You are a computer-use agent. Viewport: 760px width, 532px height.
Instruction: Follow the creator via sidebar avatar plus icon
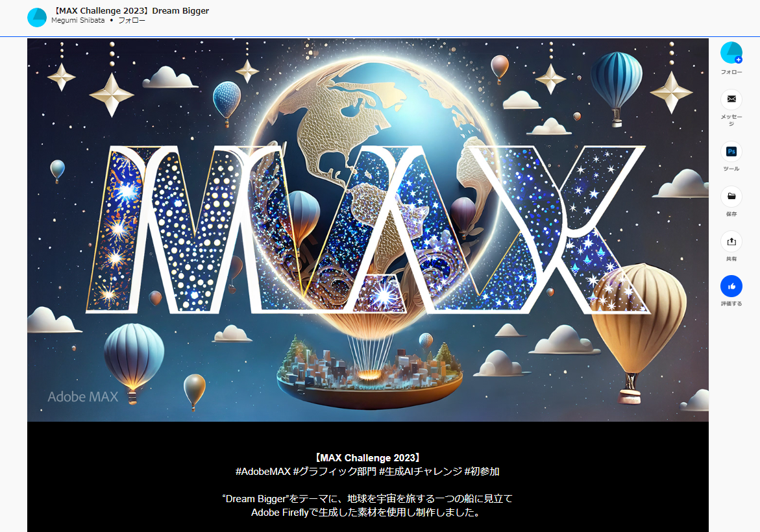pyautogui.click(x=738, y=60)
